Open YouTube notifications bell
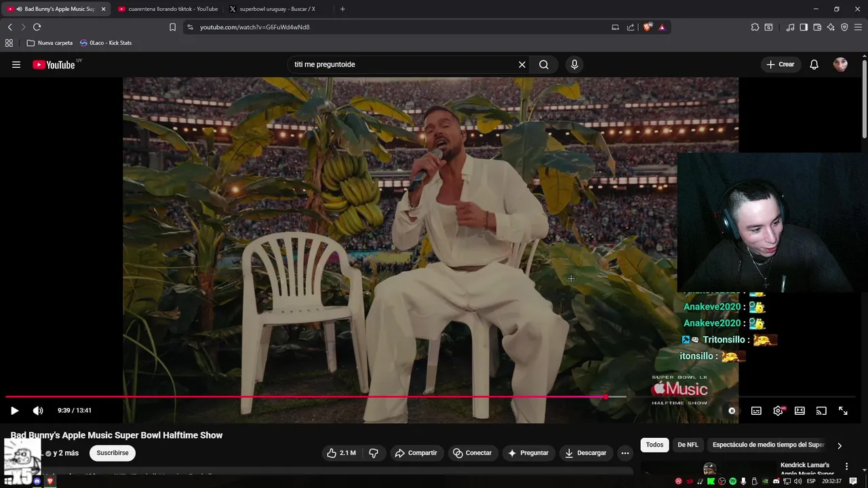868x488 pixels. click(814, 64)
